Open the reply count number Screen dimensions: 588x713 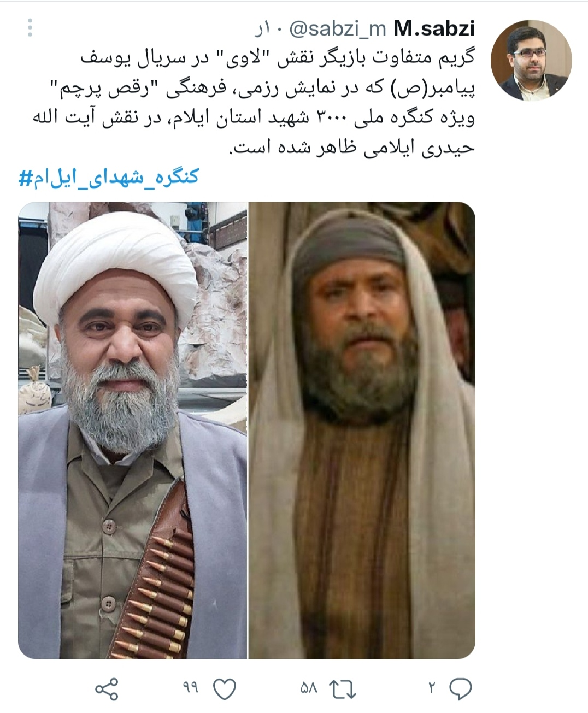(432, 688)
